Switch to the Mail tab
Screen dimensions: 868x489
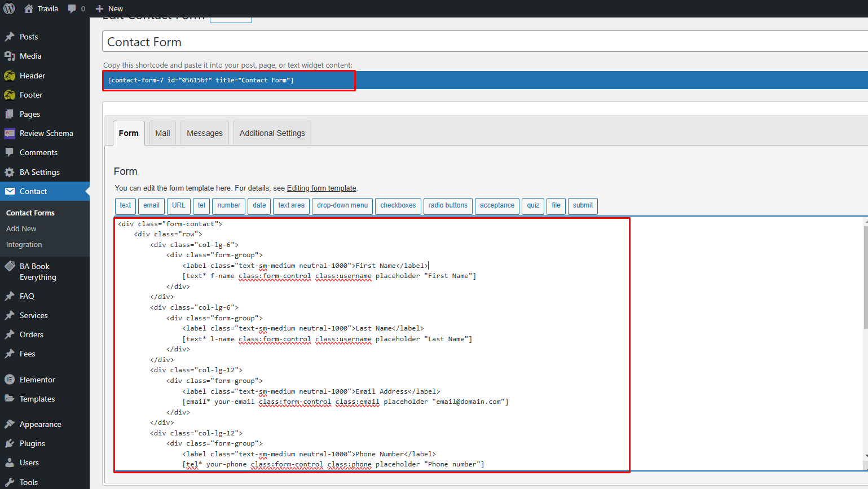pos(162,133)
